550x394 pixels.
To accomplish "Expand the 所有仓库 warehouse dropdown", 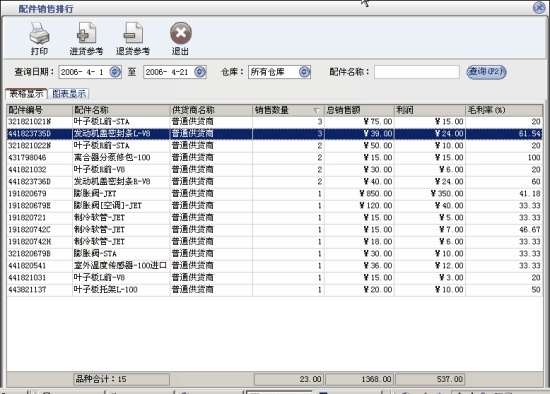I will (304, 72).
